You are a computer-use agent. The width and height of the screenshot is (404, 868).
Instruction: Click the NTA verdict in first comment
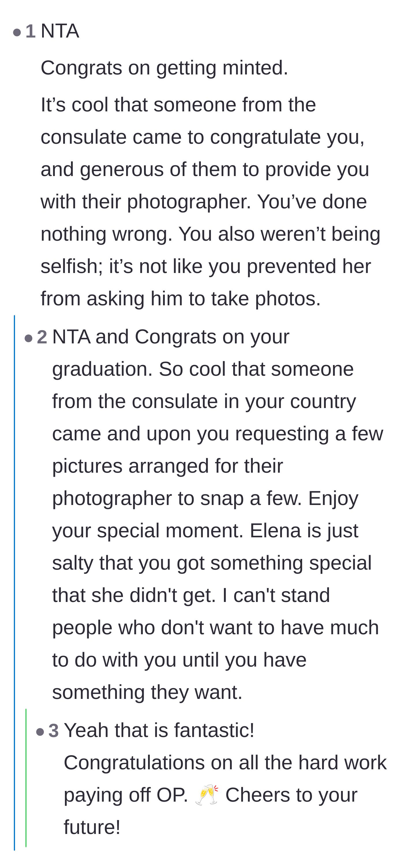click(60, 31)
